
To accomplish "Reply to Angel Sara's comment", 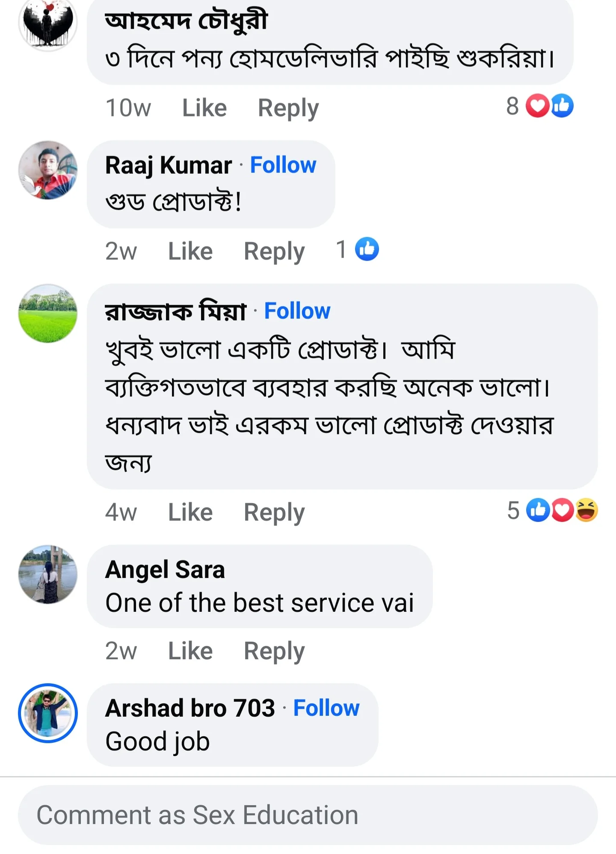I will click(x=274, y=650).
